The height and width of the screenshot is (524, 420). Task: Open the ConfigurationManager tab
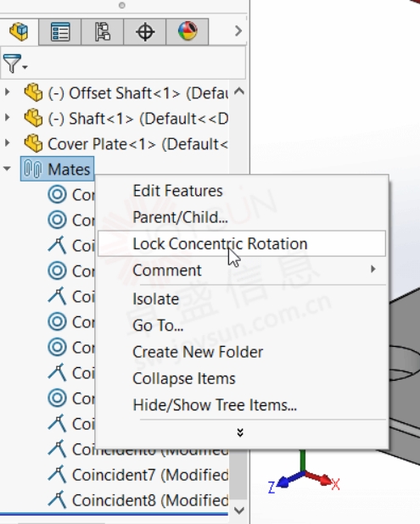(103, 31)
